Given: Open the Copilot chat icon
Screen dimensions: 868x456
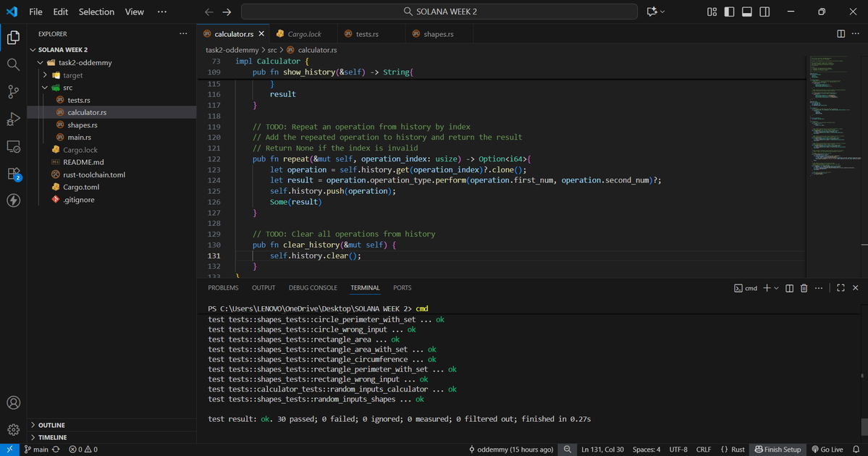Looking at the screenshot, I should coord(652,12).
